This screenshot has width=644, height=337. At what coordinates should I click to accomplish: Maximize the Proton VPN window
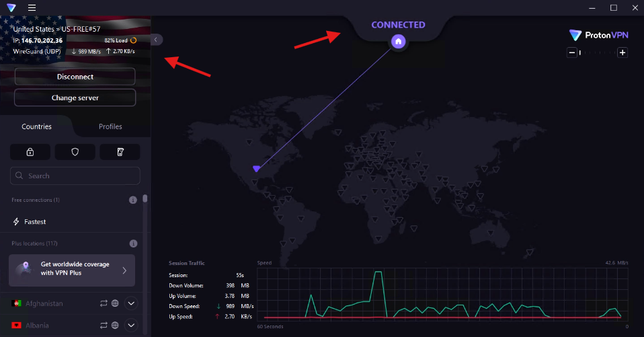click(x=614, y=8)
